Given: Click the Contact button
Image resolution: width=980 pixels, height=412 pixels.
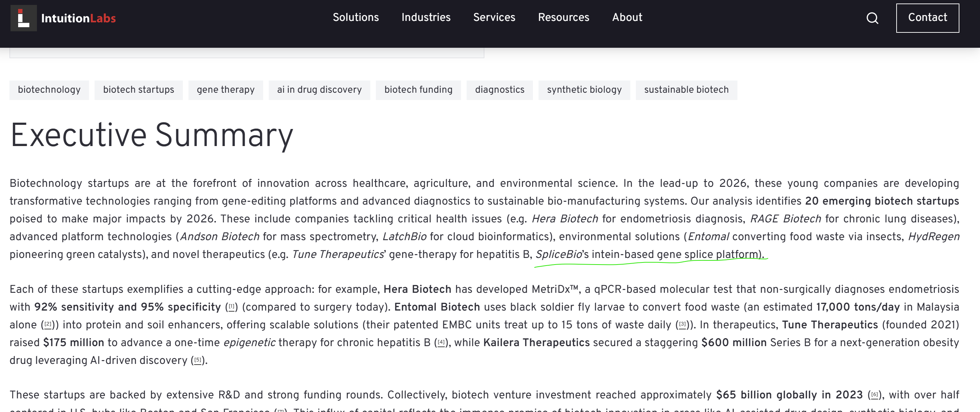Looking at the screenshot, I should tap(928, 18).
